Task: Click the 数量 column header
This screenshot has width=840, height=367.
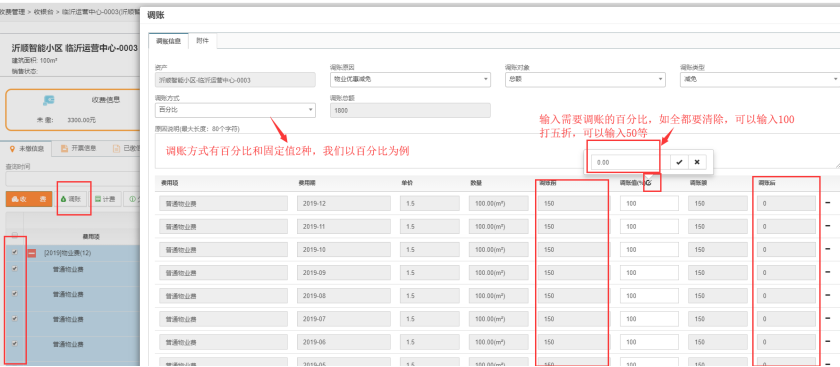Action: [x=476, y=183]
